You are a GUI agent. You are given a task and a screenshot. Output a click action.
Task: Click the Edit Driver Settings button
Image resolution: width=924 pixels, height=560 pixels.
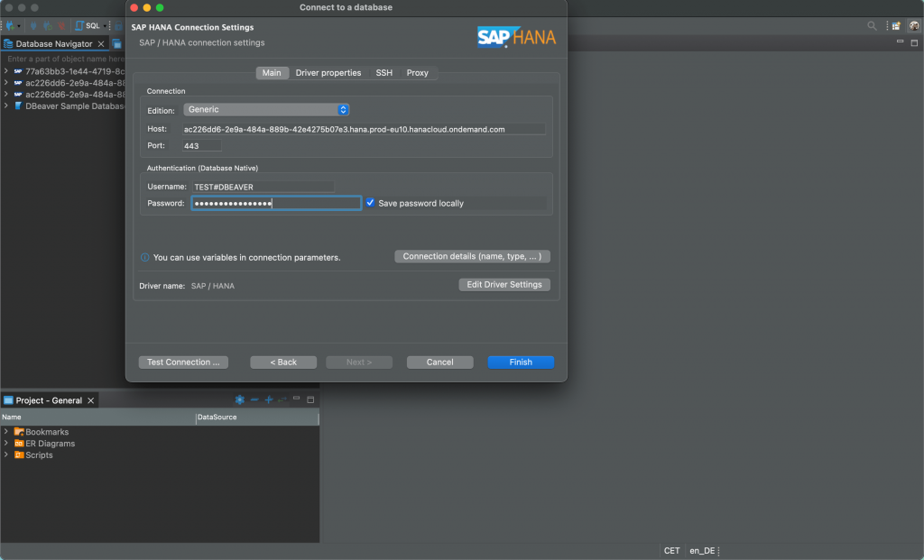point(504,284)
